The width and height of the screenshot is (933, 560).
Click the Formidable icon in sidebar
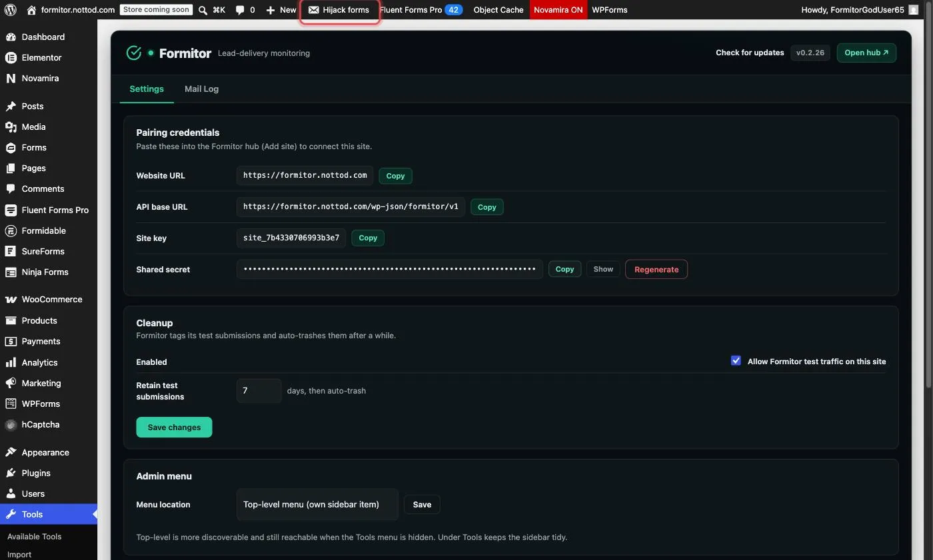(x=11, y=230)
